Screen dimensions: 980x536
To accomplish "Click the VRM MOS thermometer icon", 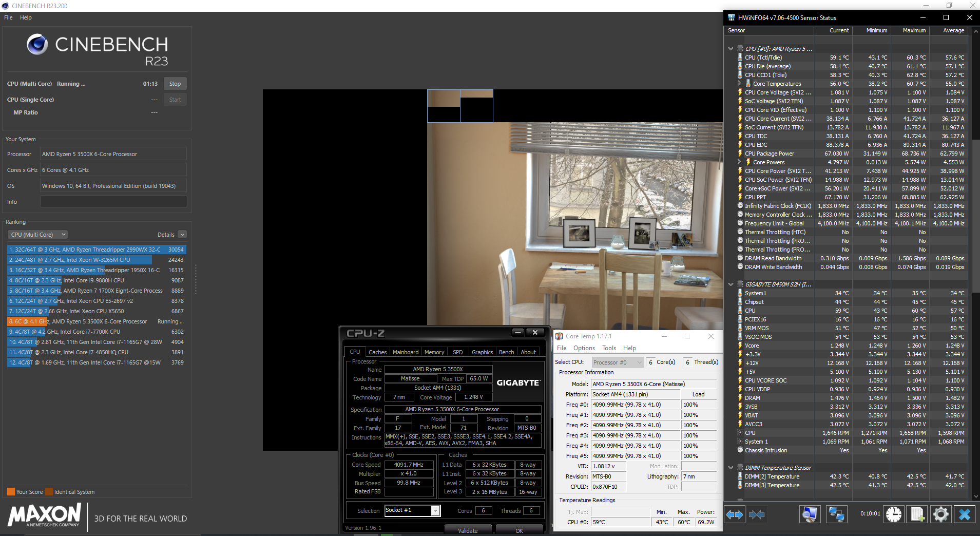I will [x=740, y=328].
